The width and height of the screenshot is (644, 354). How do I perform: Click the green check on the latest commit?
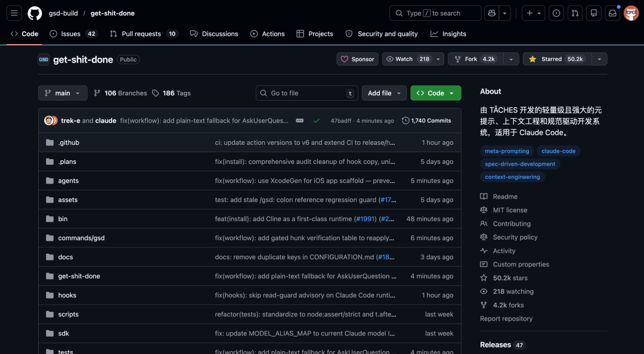(x=317, y=120)
